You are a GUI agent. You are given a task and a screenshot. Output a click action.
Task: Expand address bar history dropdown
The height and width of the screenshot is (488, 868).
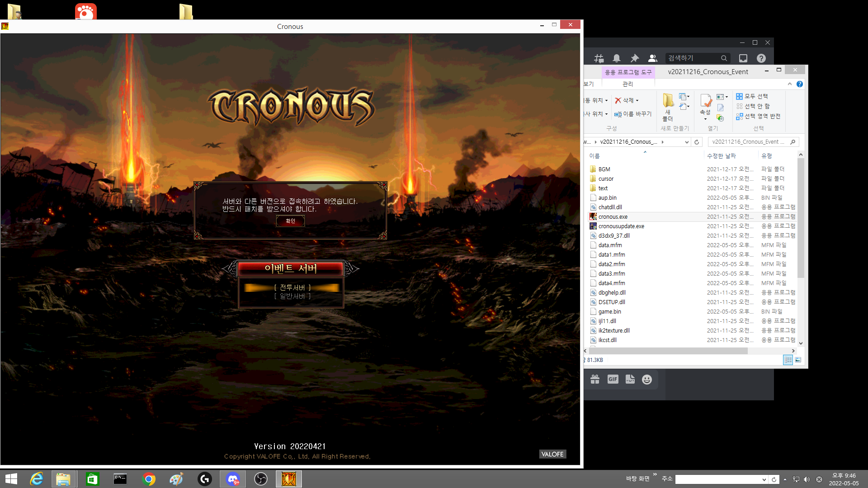(687, 142)
